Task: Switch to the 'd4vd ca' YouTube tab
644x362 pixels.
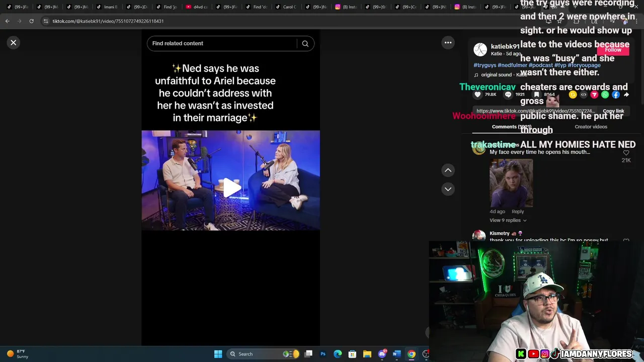Action: (x=197, y=7)
